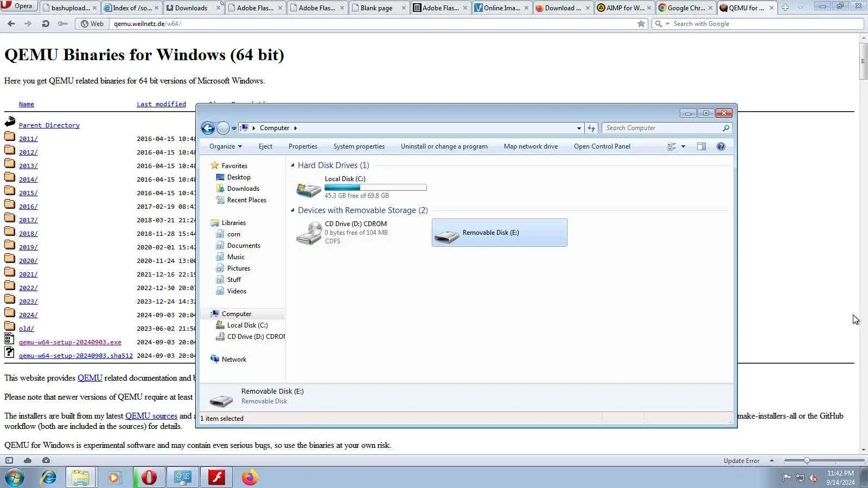The height and width of the screenshot is (488, 868).
Task: Click the Windows Start button
Action: [x=15, y=478]
